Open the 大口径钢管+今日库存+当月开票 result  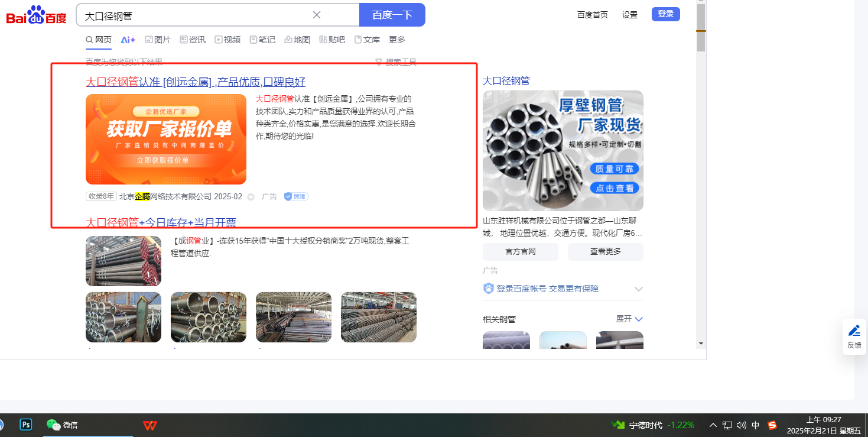[161, 222]
